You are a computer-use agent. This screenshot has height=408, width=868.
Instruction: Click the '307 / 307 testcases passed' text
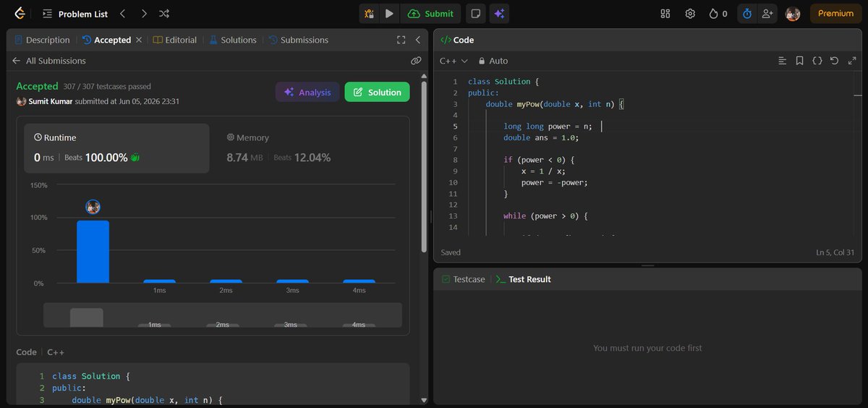click(107, 86)
